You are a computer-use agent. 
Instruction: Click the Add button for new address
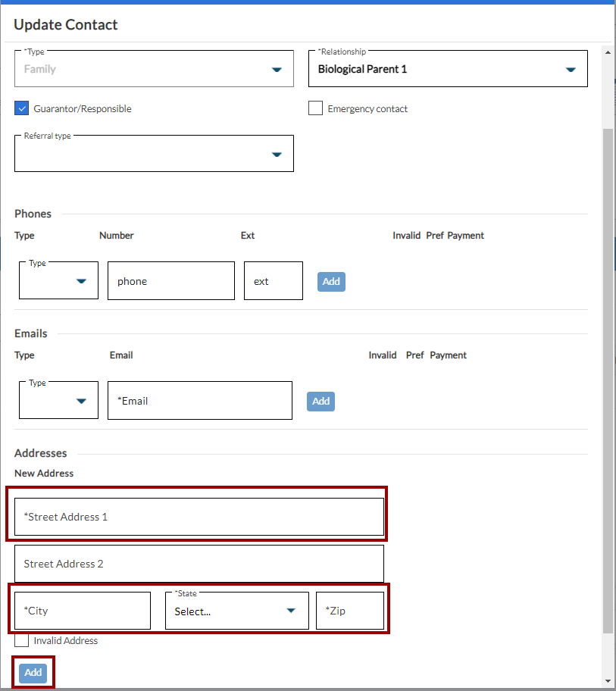coord(33,672)
